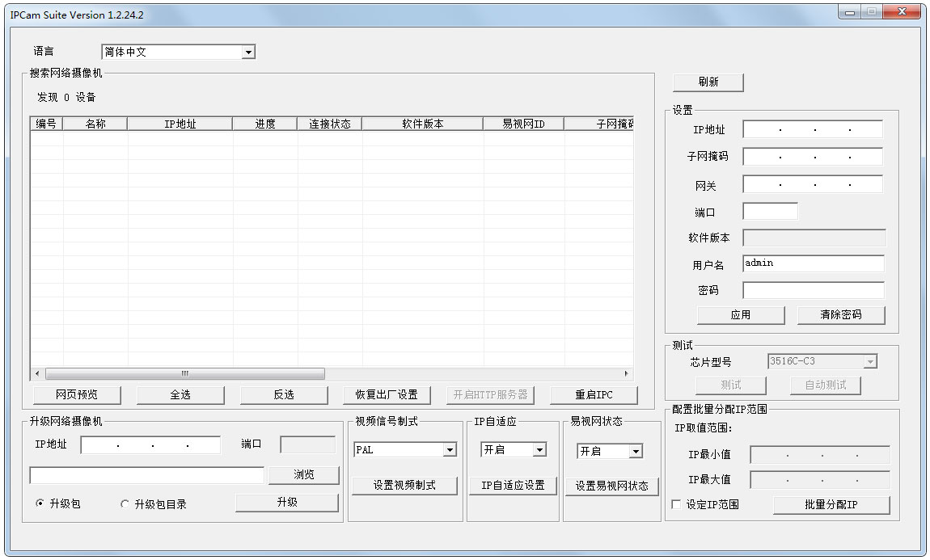The height and width of the screenshot is (560, 930).
Task: Click the admin username input field
Action: pos(813,263)
